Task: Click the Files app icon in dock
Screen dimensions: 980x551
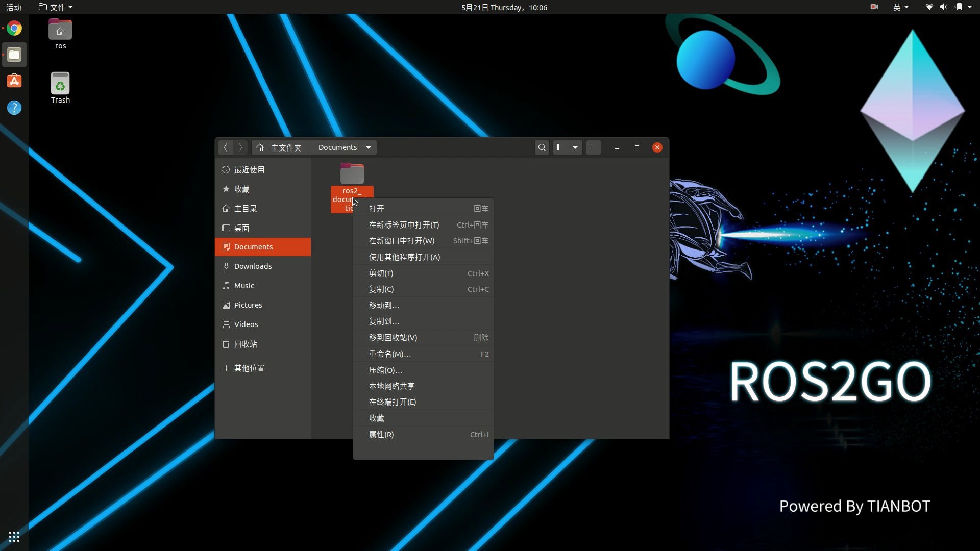Action: pos(14,55)
